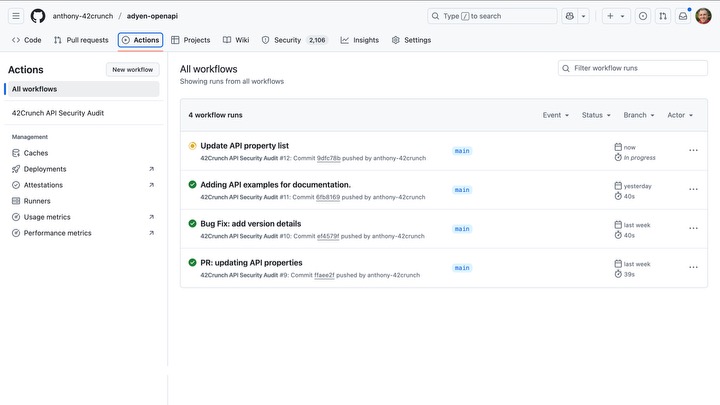The image size is (720, 405).
Task: Go to anthony-42crunch owner profile
Action: point(83,16)
